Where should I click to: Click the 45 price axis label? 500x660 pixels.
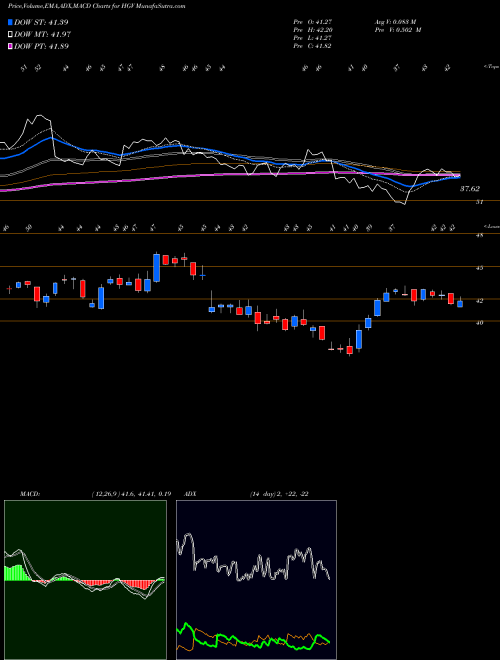(x=480, y=268)
